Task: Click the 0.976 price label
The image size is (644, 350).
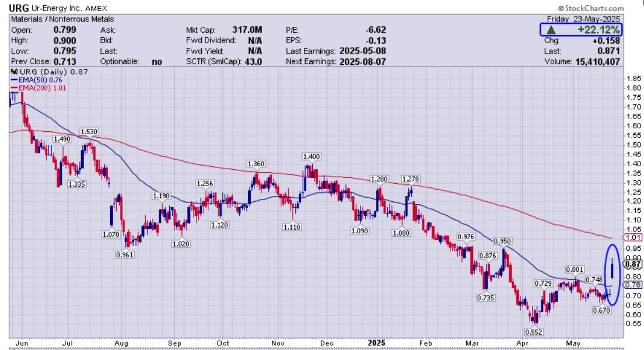Action: click(x=466, y=237)
